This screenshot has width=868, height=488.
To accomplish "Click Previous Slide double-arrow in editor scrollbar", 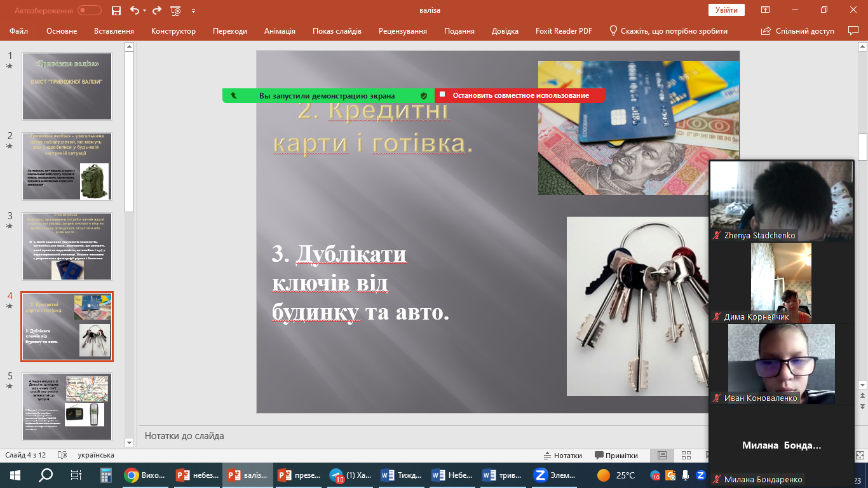I will coord(862,396).
